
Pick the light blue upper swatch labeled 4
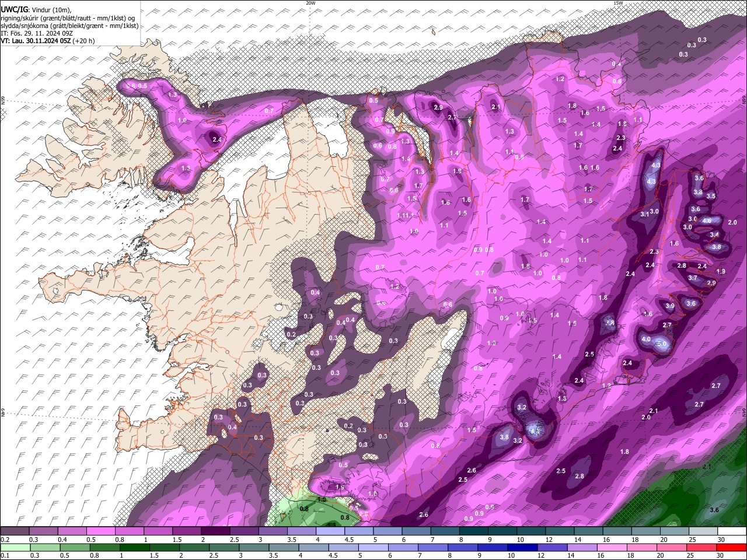click(330, 531)
